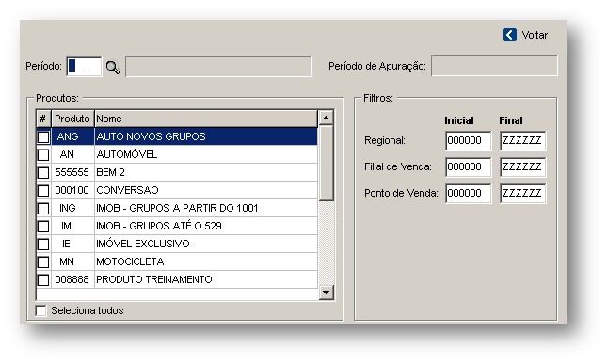Select the BEM 2 name cell
Screen dimensions: 607x364
[206, 172]
